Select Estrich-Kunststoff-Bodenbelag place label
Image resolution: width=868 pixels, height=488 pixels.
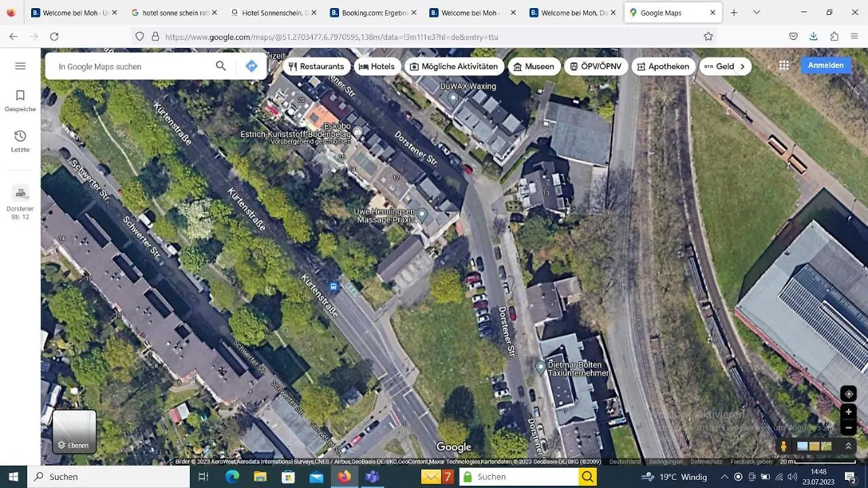point(296,135)
